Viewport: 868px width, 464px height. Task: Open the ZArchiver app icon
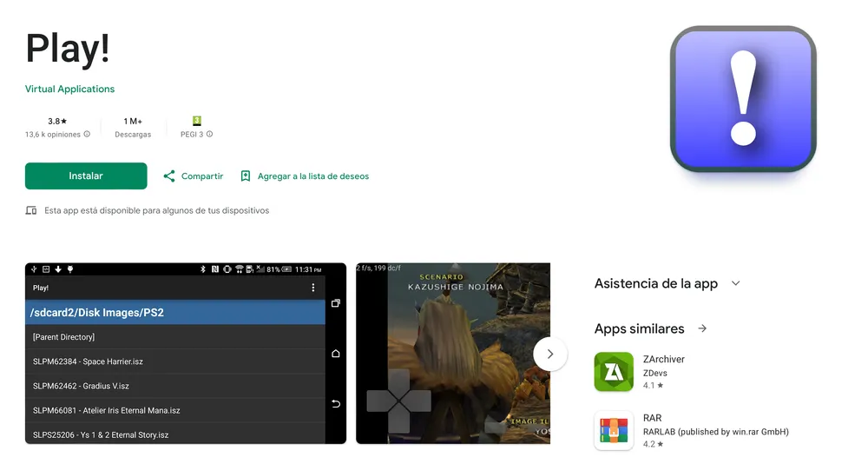coord(614,372)
